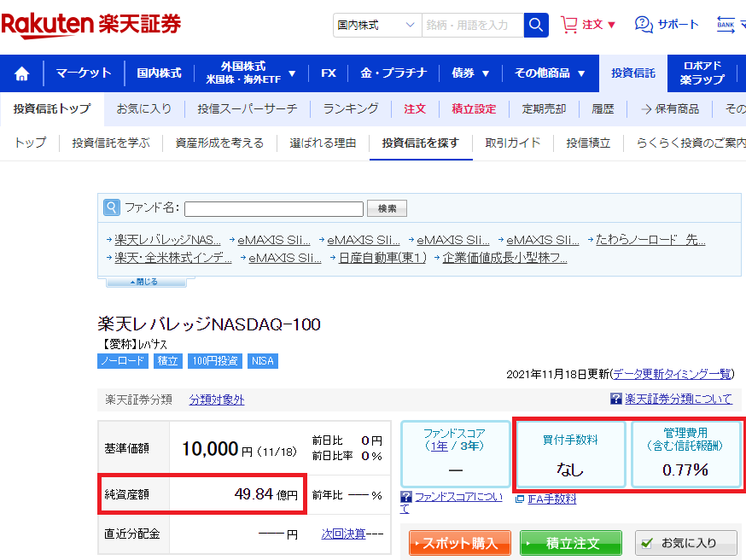This screenshot has width=746, height=560.
Task: Open the 定期売却 sub tab
Action: point(544,109)
